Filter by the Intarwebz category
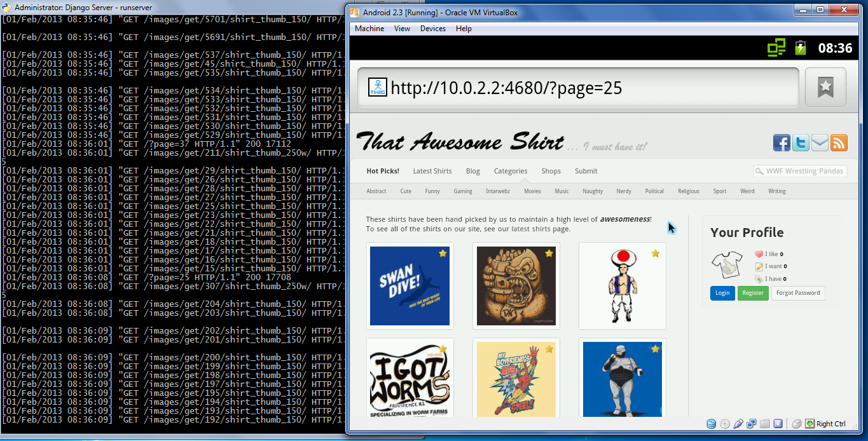Screen dimensions: 868x441 point(498,191)
